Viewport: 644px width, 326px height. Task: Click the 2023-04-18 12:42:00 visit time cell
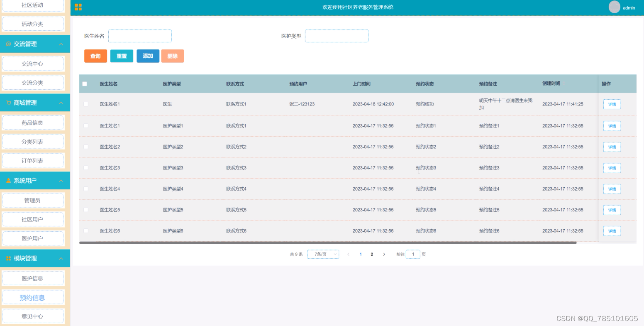[373, 104]
